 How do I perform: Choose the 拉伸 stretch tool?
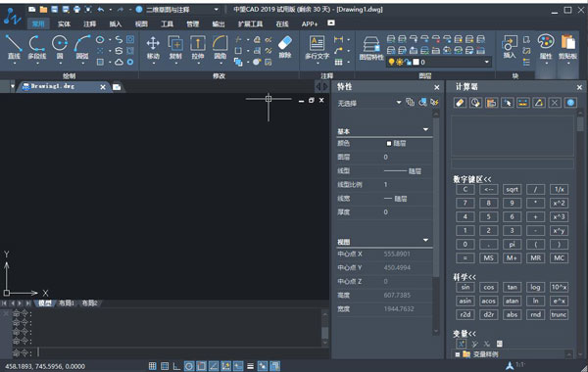tap(198, 47)
